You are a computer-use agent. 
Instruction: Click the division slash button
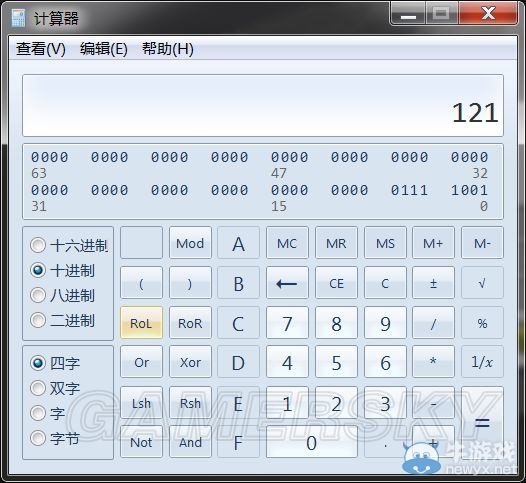433,322
